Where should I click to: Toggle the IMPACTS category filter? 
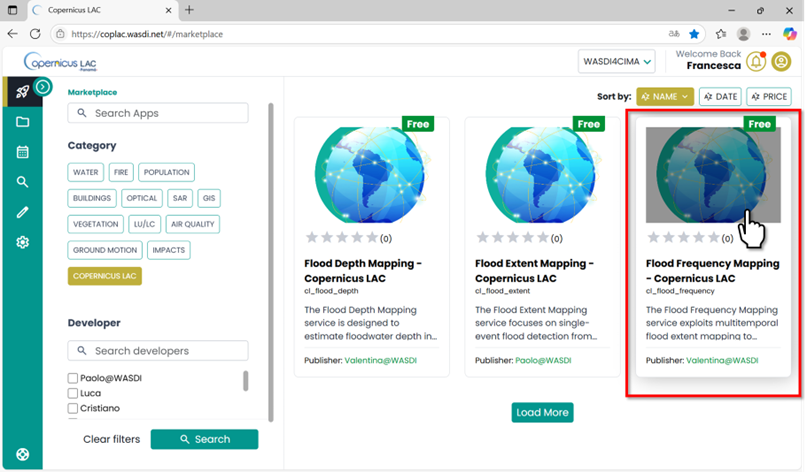168,250
